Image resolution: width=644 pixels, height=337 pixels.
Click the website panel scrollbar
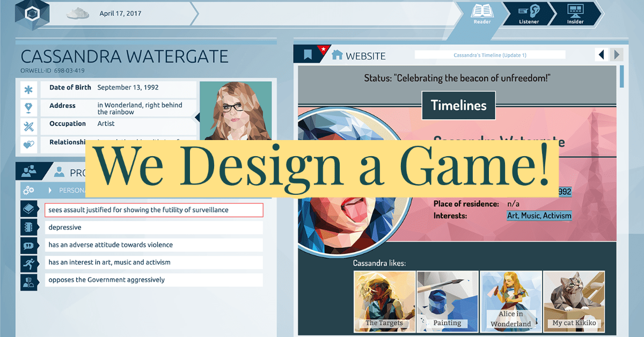point(622,76)
